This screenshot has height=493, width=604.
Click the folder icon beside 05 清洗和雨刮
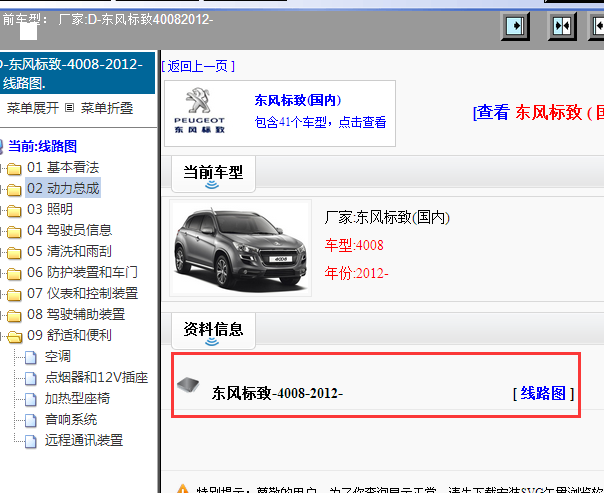[x=14, y=253]
